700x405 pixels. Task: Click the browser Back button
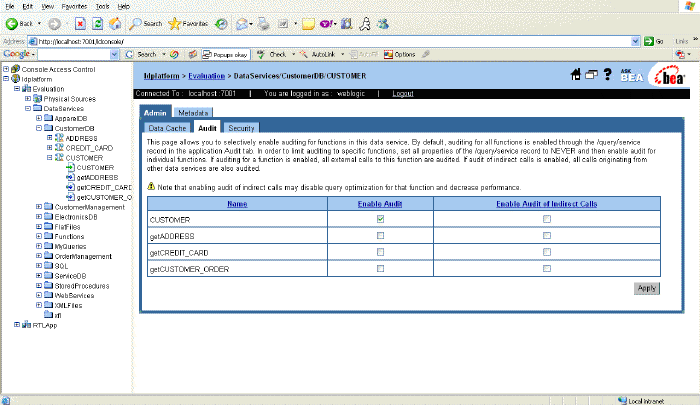tap(19, 24)
